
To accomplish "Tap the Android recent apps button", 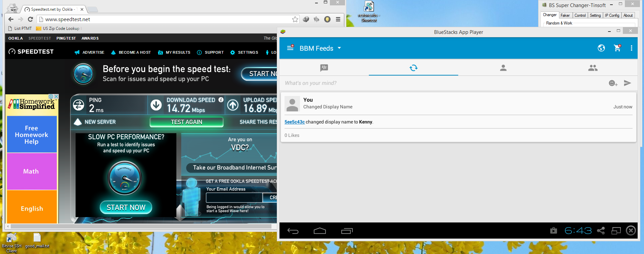I will point(347,231).
